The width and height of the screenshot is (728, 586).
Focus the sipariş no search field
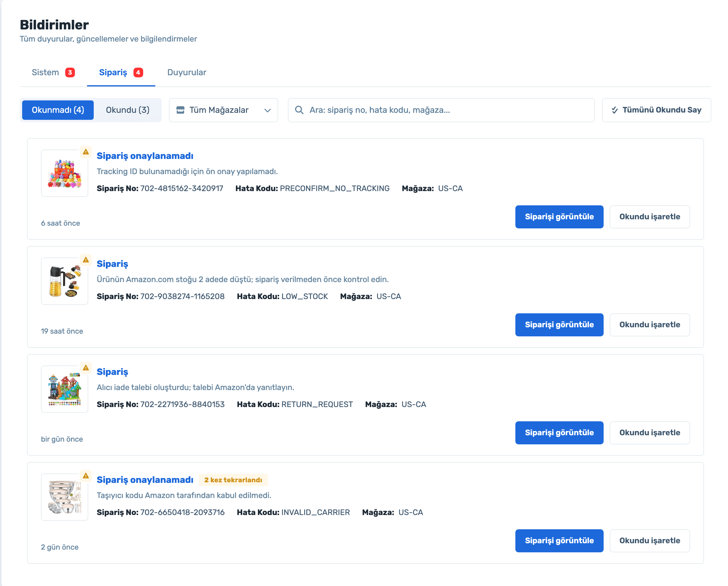pos(441,110)
